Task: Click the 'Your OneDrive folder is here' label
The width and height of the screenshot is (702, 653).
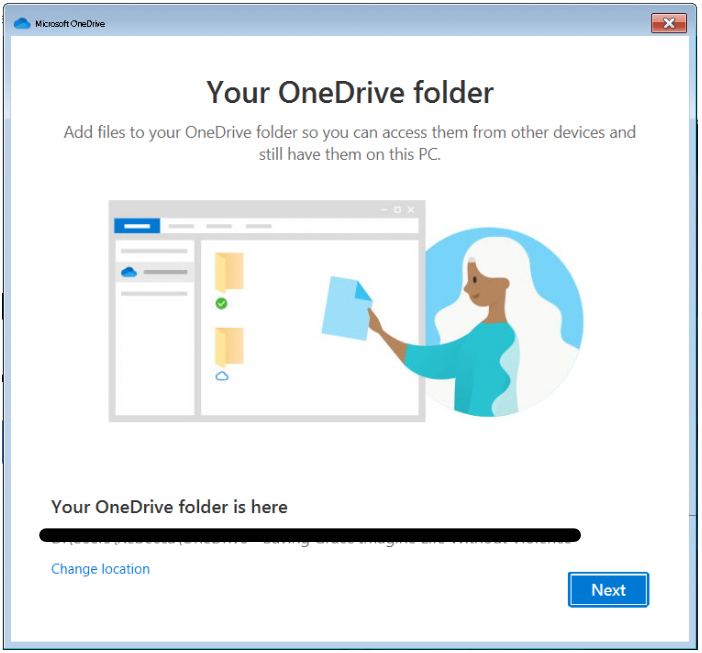Action: (x=169, y=507)
